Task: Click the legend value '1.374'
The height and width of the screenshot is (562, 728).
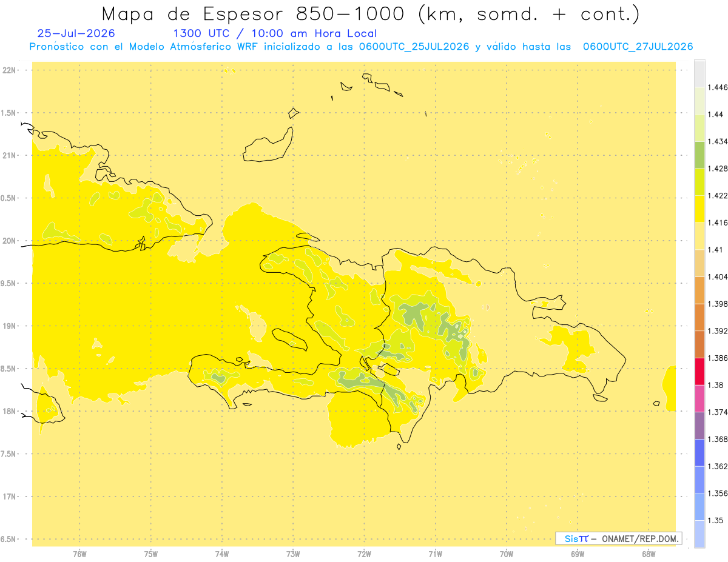Action: pos(718,412)
